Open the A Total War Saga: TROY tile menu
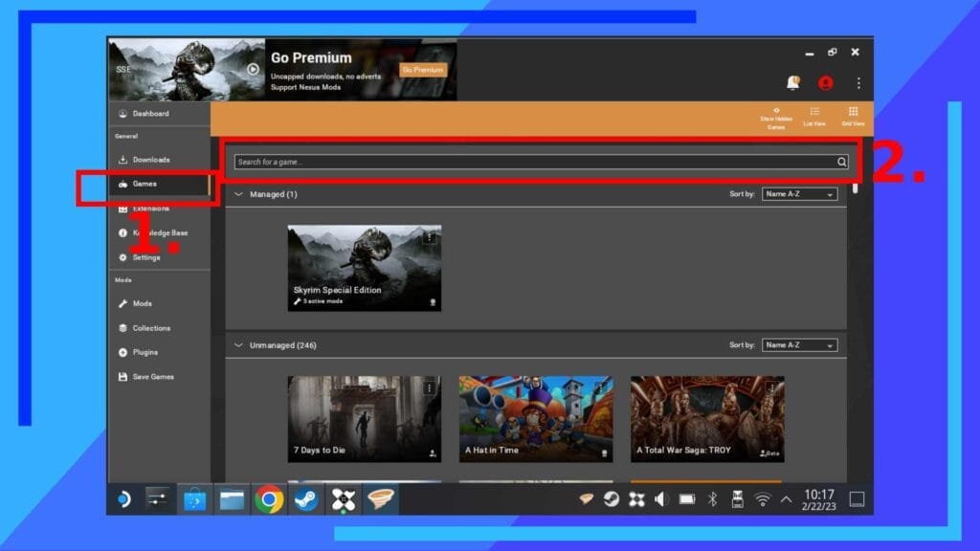This screenshot has width=980, height=551. click(772, 388)
